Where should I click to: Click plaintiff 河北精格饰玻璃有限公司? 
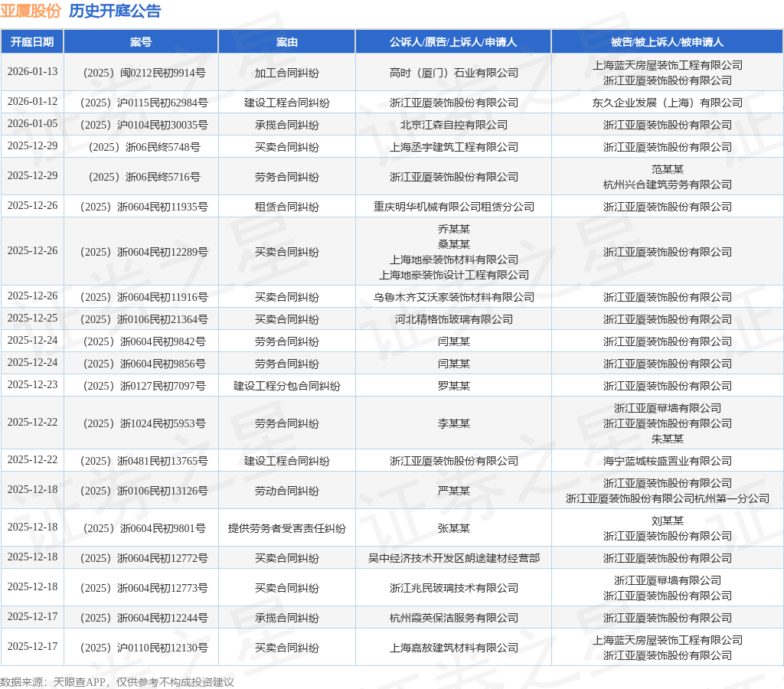pos(453,319)
